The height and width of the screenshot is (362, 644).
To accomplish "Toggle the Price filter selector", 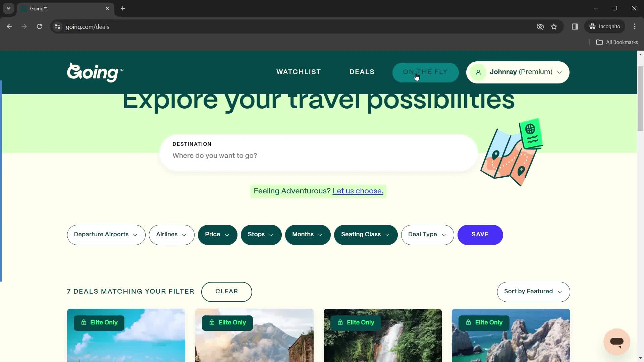I will tap(217, 235).
